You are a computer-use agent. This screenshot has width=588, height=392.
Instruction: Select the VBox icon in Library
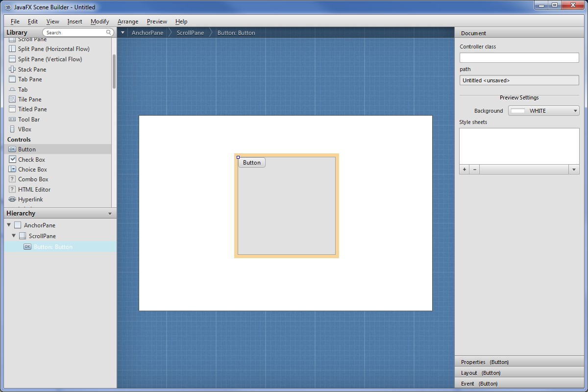[x=12, y=129]
